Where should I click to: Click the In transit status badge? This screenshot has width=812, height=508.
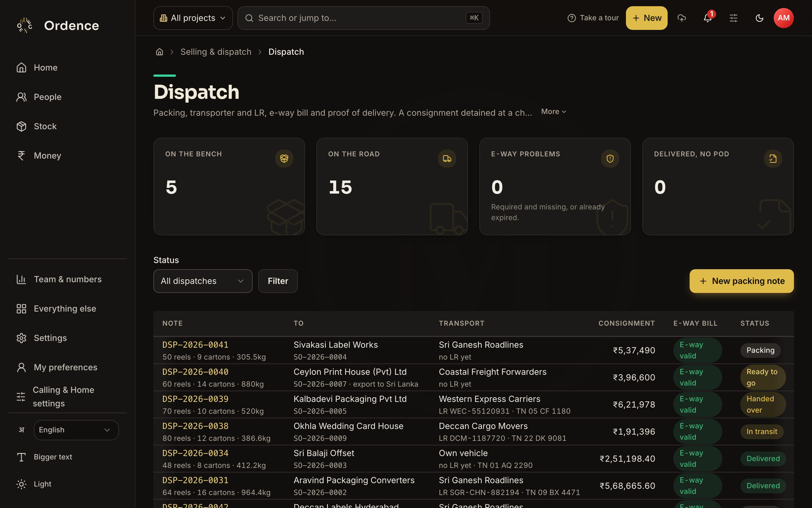click(762, 432)
